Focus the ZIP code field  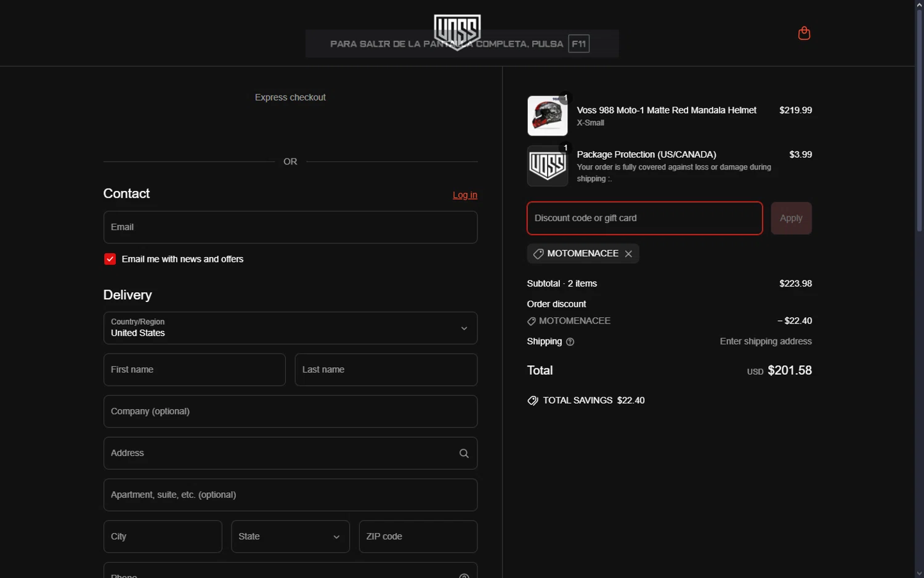click(x=418, y=537)
